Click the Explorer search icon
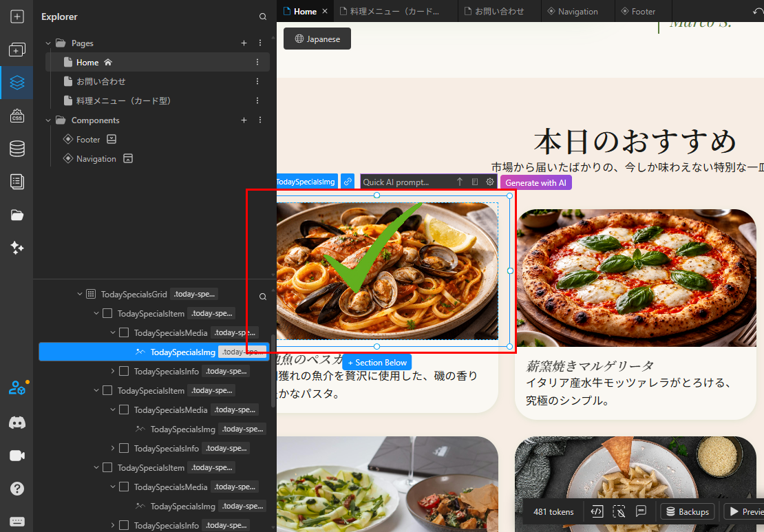The width and height of the screenshot is (764, 532). pyautogui.click(x=262, y=17)
